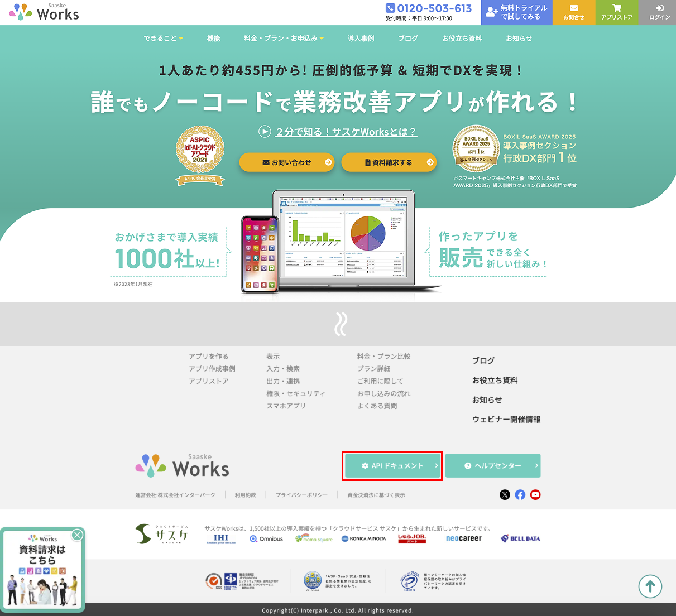Open the bold お知らせ footer link

(x=487, y=400)
